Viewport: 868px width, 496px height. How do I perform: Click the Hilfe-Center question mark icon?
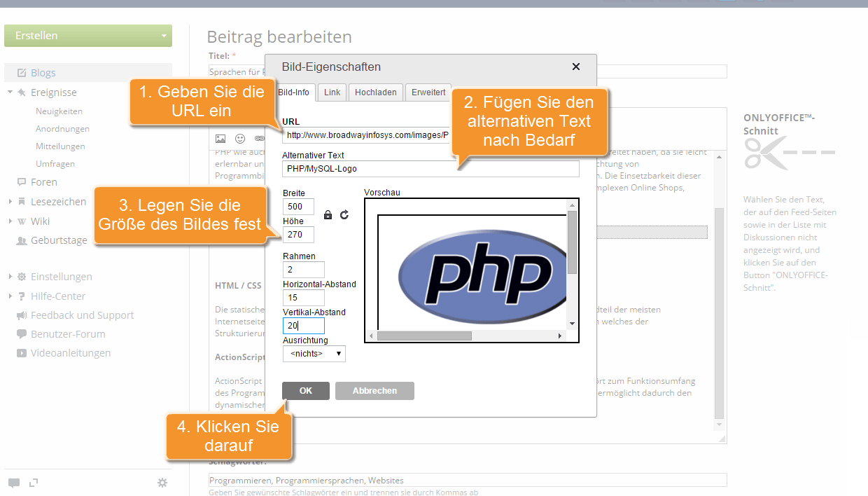coord(22,296)
